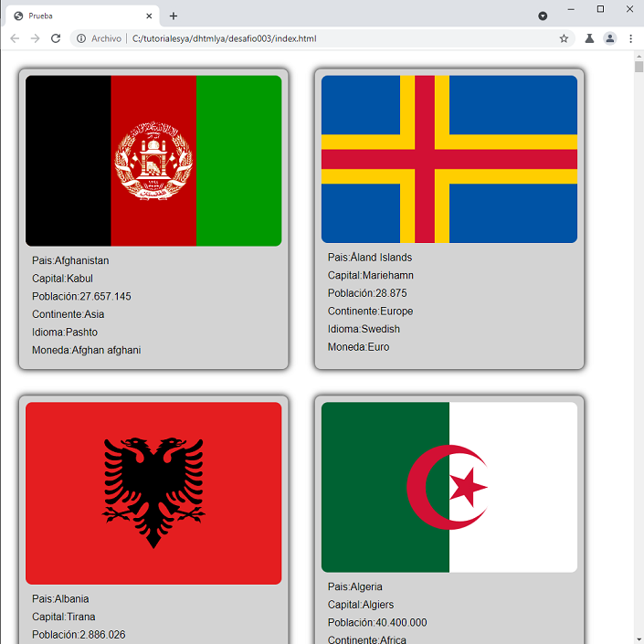Click the text Pais:Algeria
Screen dimensions: 644x644
pyautogui.click(x=354, y=587)
